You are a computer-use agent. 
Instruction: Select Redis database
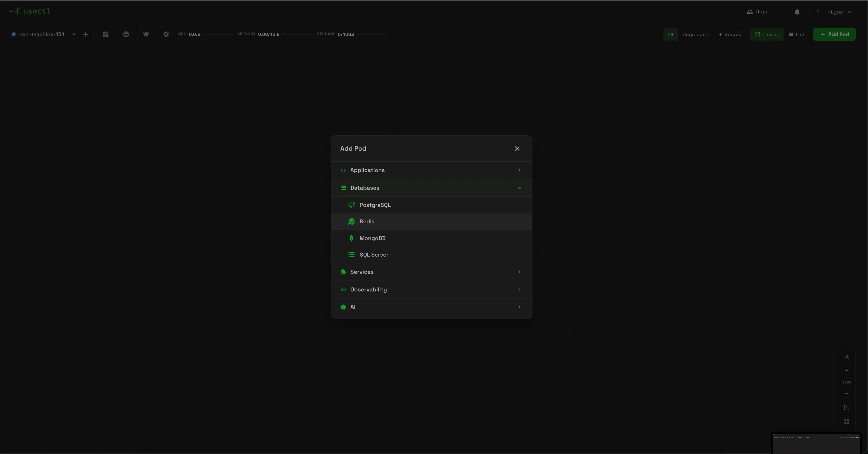(x=431, y=221)
